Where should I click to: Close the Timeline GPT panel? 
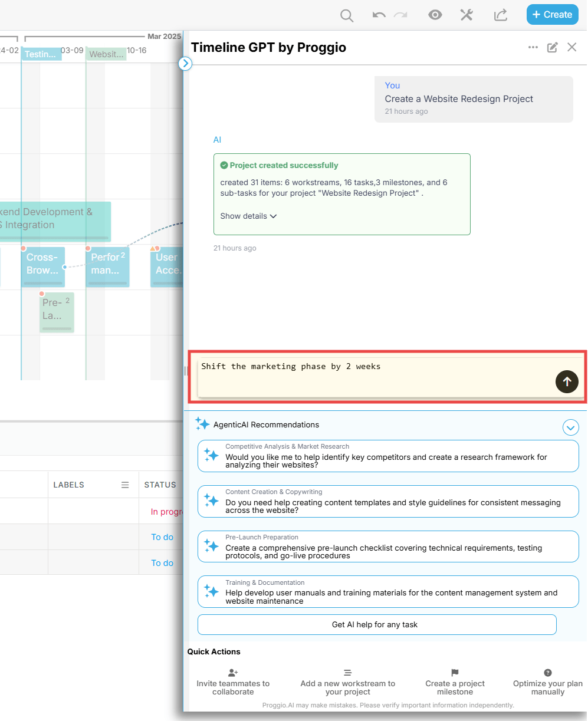tap(572, 47)
